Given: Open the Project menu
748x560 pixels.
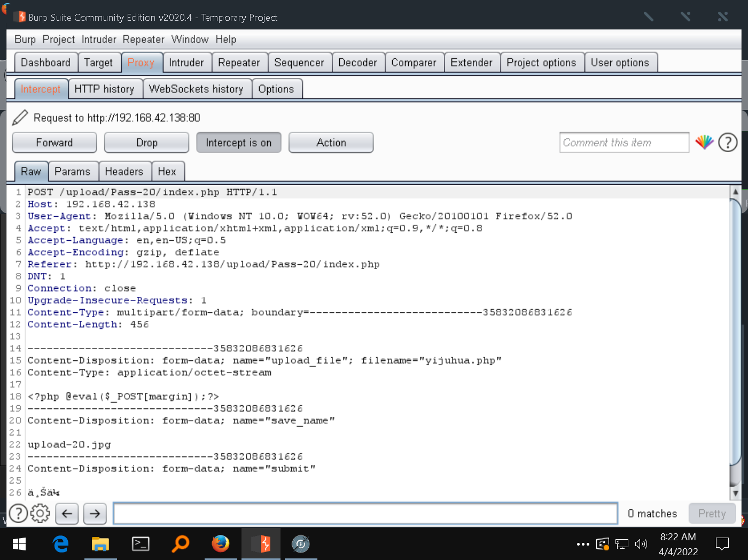Looking at the screenshot, I should pos(59,40).
